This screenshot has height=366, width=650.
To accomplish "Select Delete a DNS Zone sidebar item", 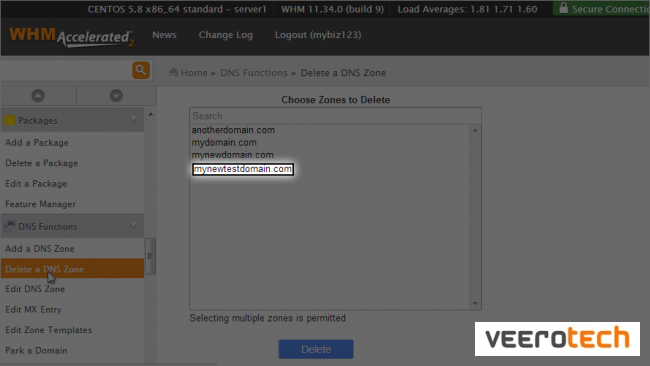I will 73,269.
